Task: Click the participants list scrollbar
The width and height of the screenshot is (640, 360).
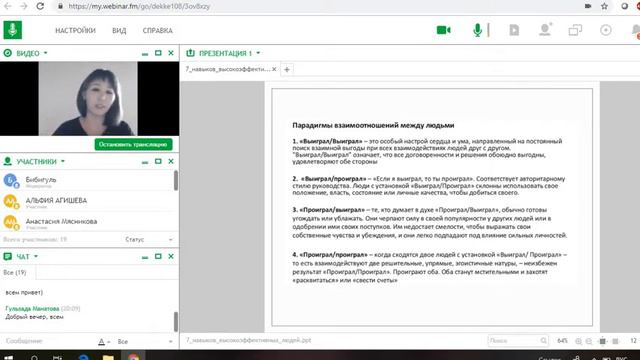Action: [x=176, y=180]
